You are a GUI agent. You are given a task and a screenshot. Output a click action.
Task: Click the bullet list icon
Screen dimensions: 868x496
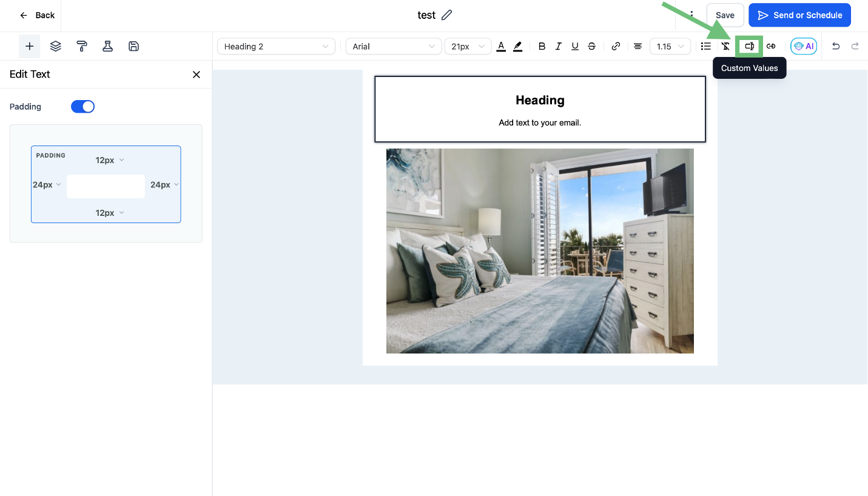coord(705,46)
